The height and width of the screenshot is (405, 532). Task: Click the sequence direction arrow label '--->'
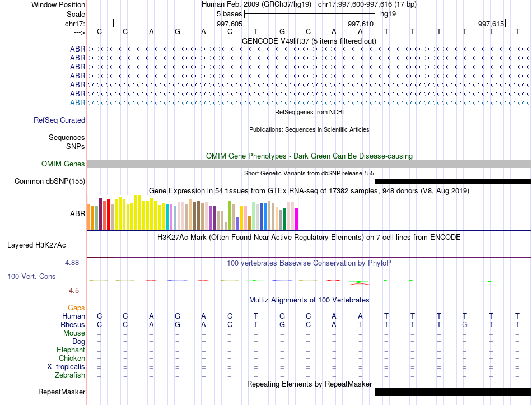pos(80,32)
